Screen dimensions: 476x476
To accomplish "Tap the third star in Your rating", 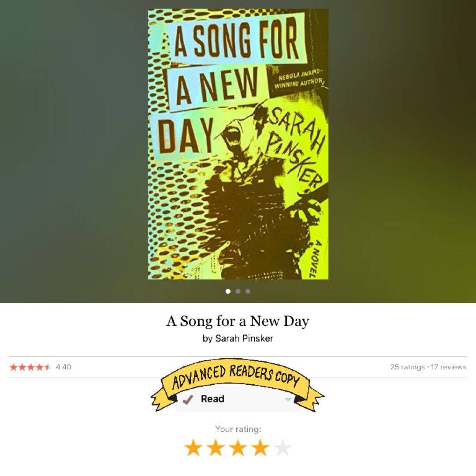I will pyautogui.click(x=238, y=448).
